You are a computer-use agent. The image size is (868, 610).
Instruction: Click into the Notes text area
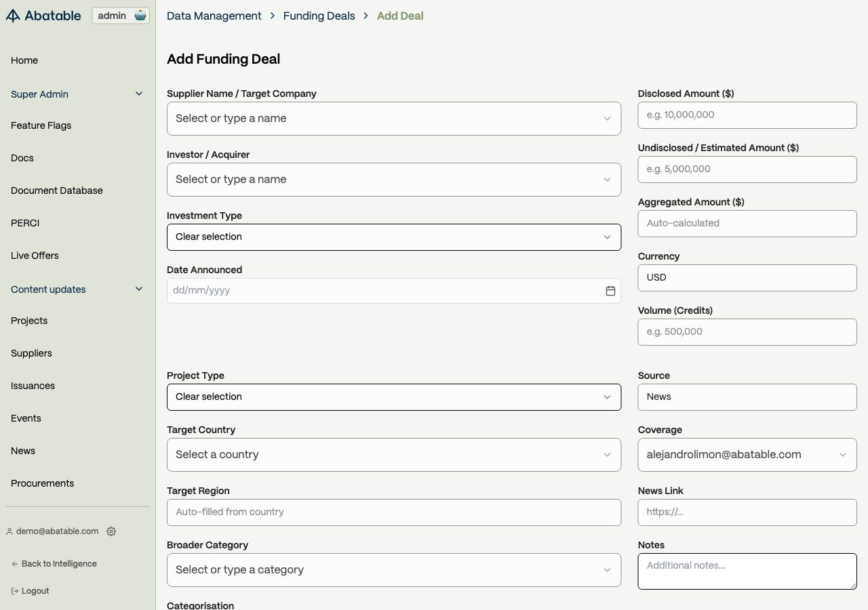click(x=747, y=571)
